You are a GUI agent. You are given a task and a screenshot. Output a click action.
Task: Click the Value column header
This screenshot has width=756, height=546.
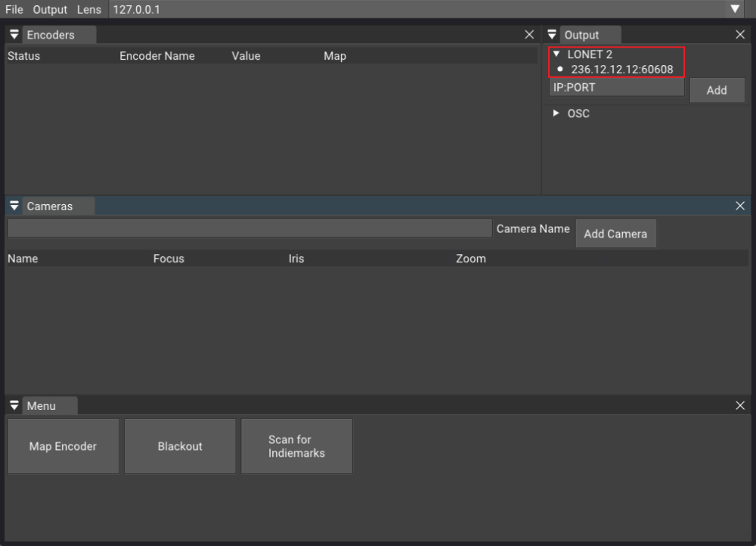(x=246, y=56)
